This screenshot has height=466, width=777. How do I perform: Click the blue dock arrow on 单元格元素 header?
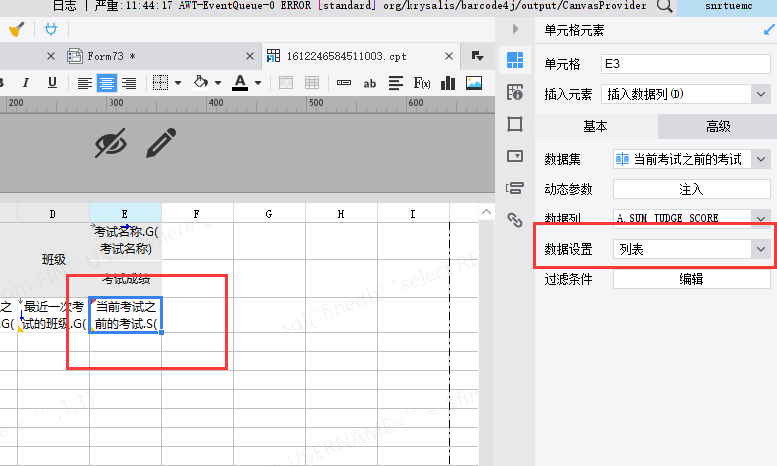769,30
